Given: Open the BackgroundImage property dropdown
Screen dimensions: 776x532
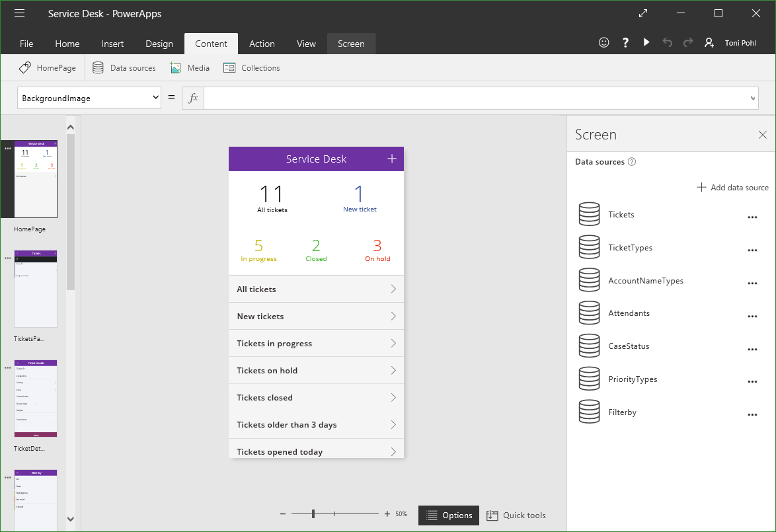Looking at the screenshot, I should 89,98.
